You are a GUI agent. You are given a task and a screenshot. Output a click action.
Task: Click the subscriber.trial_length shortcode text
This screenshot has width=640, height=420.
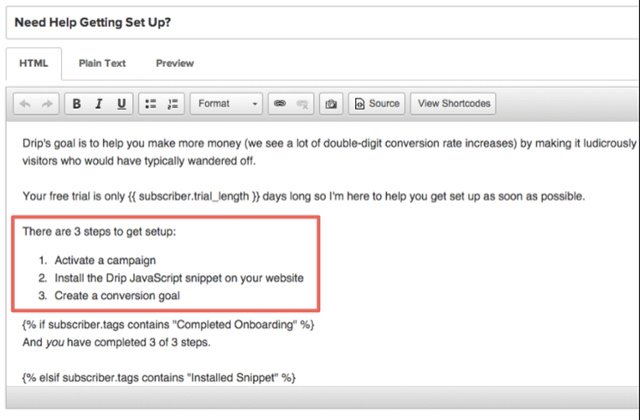194,196
